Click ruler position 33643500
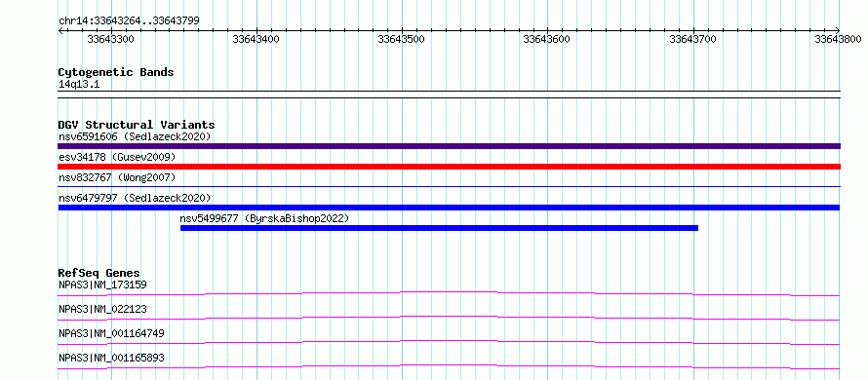This screenshot has height=380, width=868. pos(402,39)
